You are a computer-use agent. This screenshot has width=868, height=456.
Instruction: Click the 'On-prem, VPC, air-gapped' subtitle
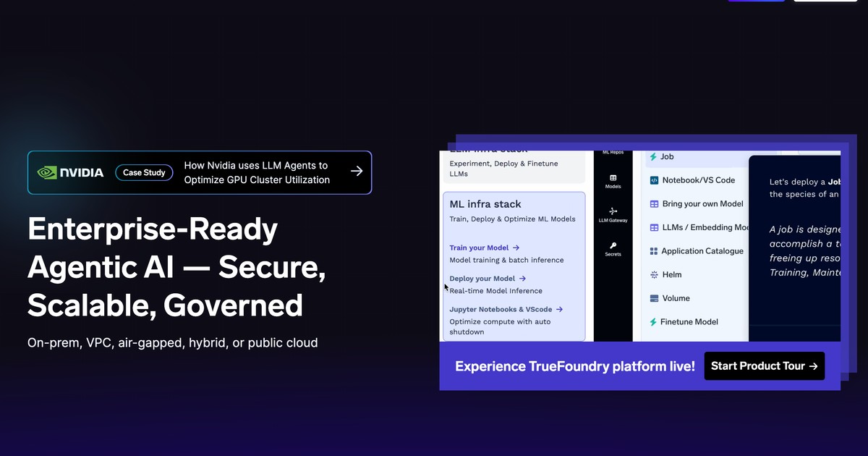[173, 342]
